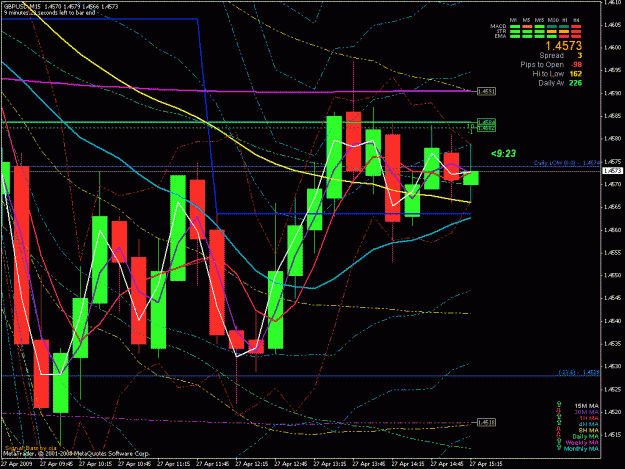Click the 27 Apr 13:15 time axis label
The width and height of the screenshot is (625, 469).
point(330,464)
